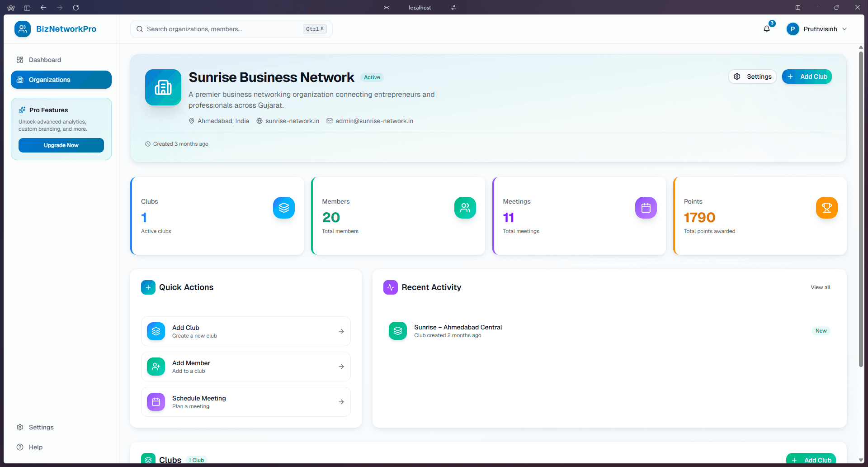868x467 pixels.
Task: Click the Sunrise Business Network building icon
Action: tap(163, 87)
